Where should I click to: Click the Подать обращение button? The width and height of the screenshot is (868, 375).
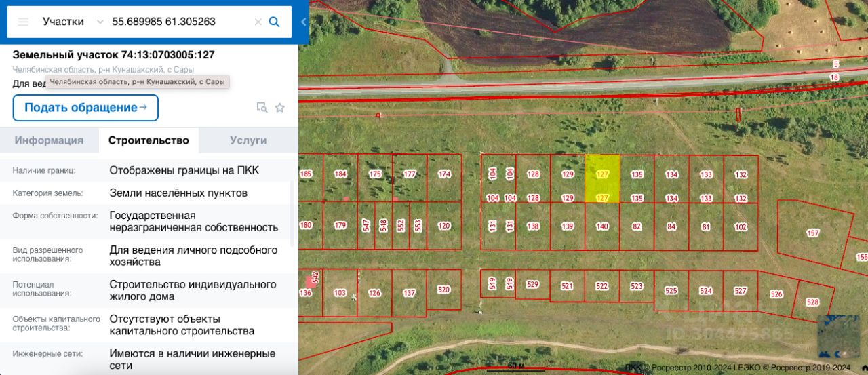tap(85, 107)
